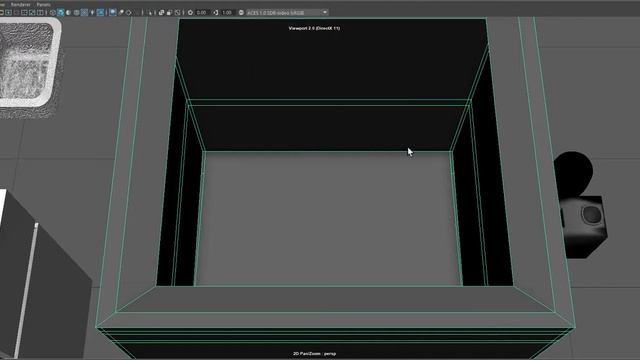Toggle screen space ambient occlusion icon
640x360 pixels.
point(113,13)
